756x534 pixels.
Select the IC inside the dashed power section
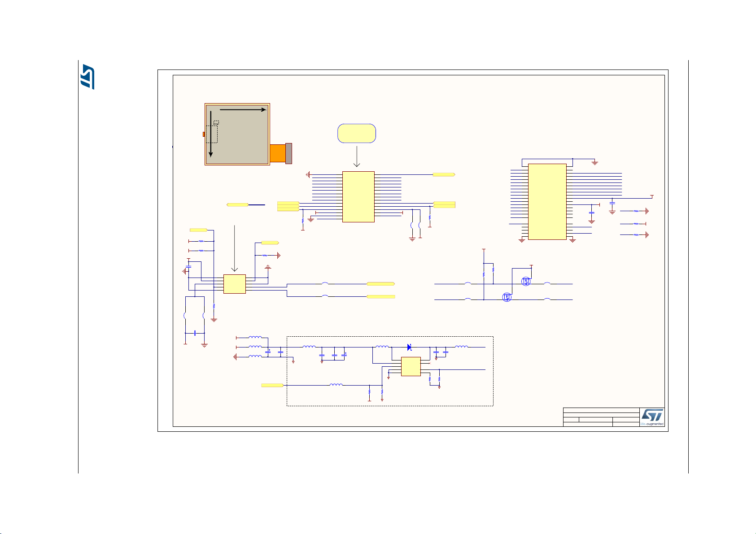click(411, 366)
